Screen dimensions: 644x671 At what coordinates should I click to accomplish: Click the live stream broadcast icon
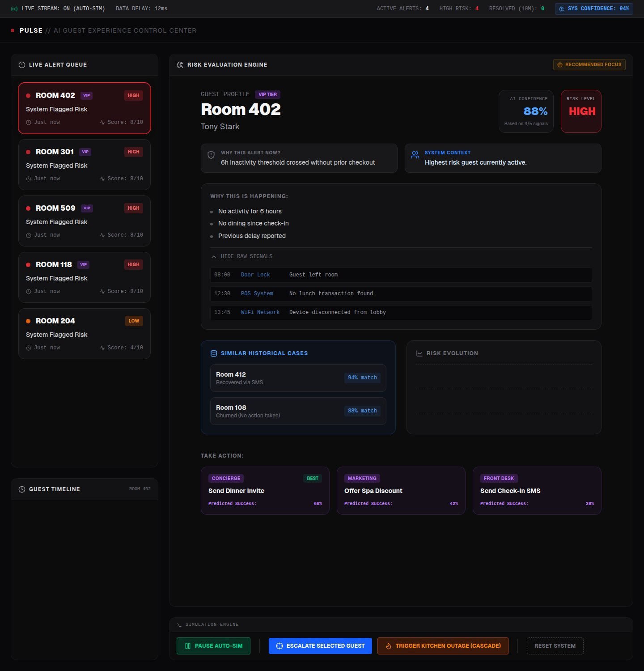[x=14, y=8]
